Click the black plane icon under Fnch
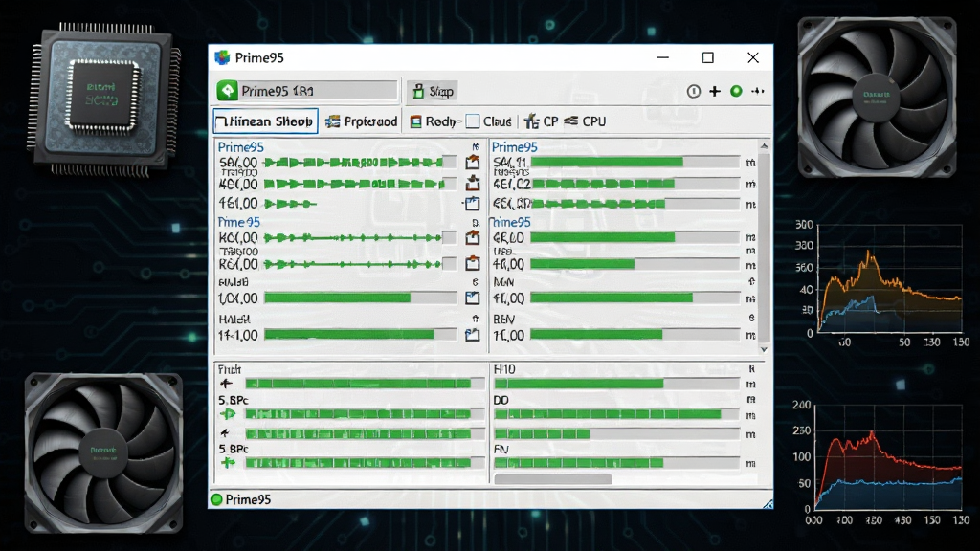This screenshot has width=980, height=551. click(226, 383)
